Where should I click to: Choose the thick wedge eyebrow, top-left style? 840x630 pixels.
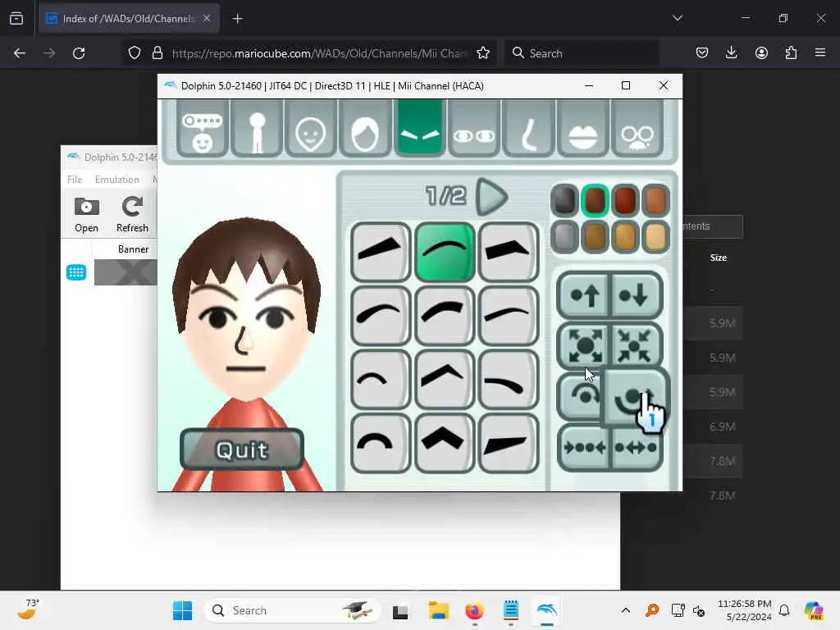coord(381,252)
